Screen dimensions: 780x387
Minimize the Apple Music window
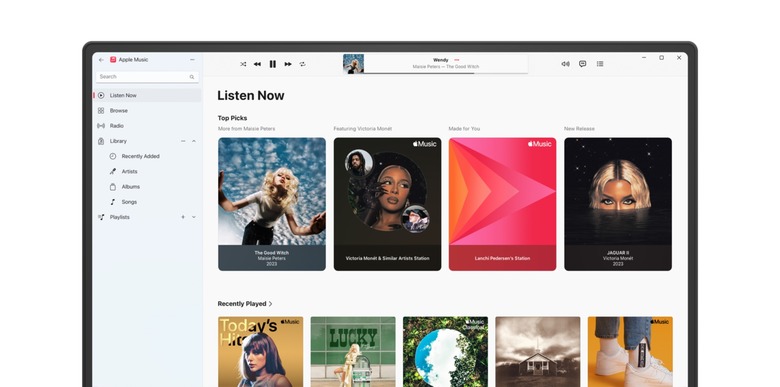[644, 58]
